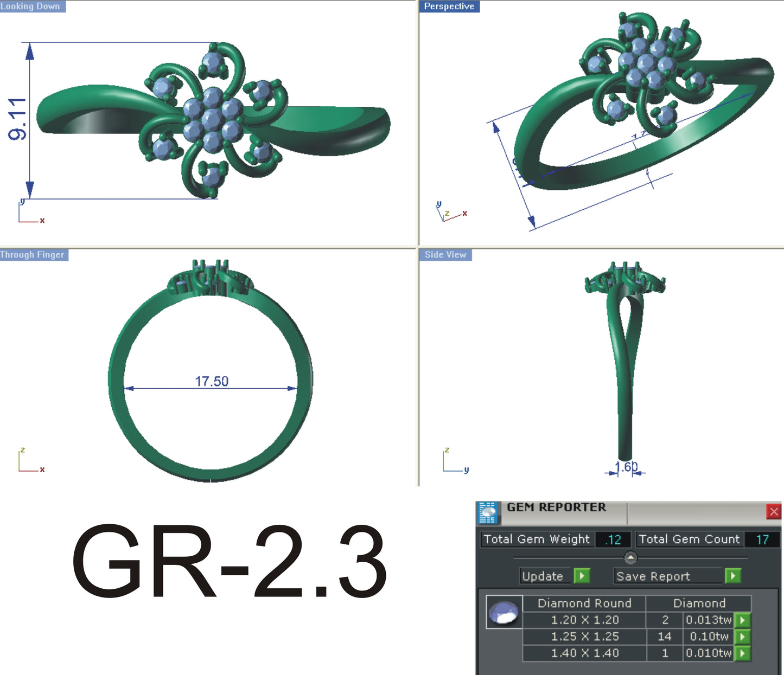
Task: Click the Save Report button
Action: point(653,576)
